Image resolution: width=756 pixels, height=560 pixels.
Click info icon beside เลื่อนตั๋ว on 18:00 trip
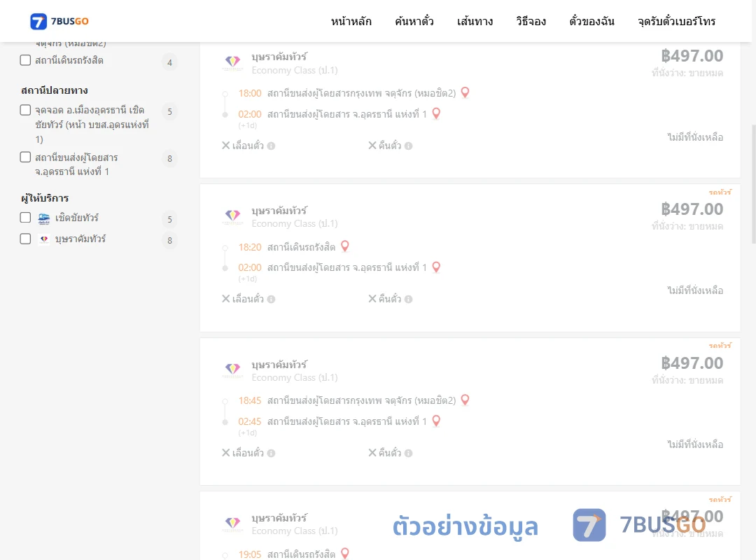tap(272, 146)
